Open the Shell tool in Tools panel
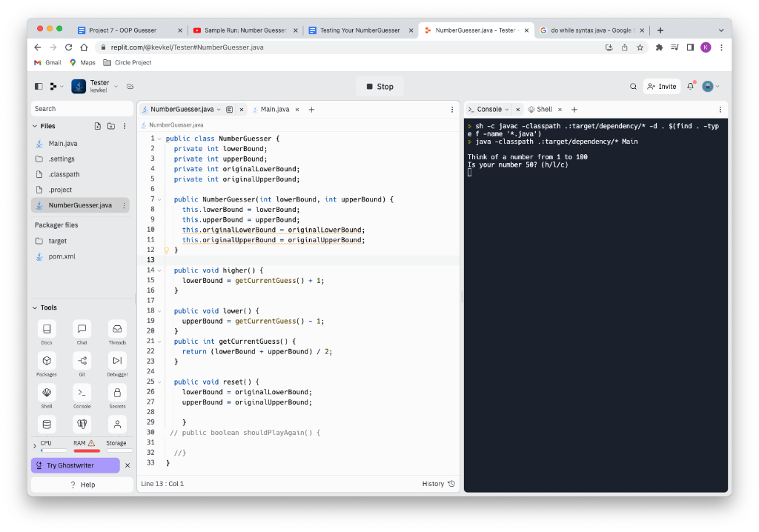Screen dimensions: 759x532 pyautogui.click(x=47, y=393)
